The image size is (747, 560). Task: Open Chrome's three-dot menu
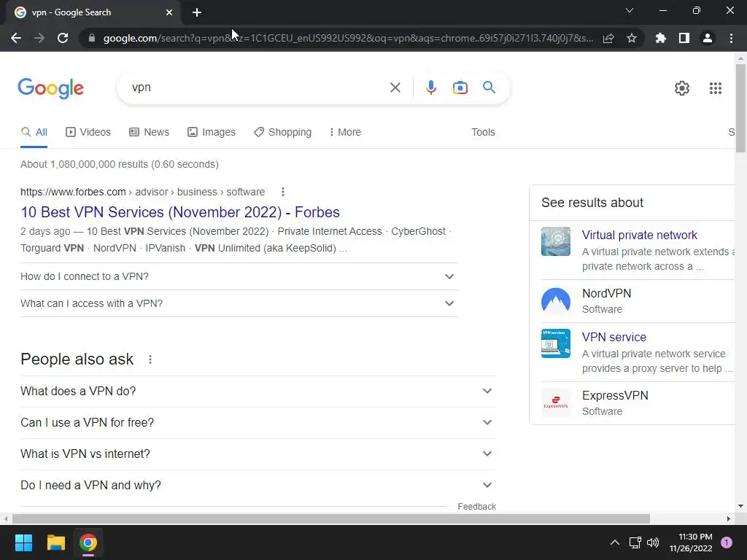(x=731, y=38)
